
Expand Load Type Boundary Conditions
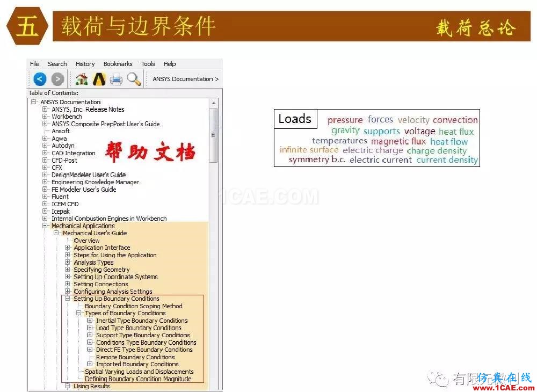90,328
